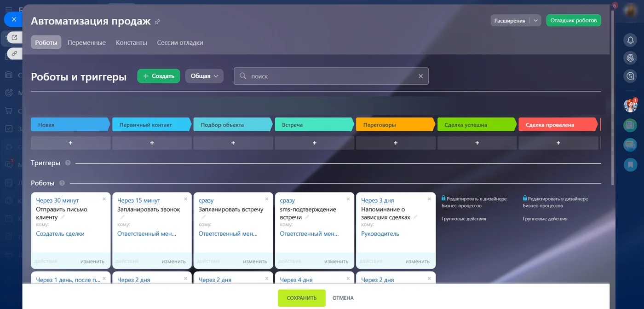Screen dimensions: 644x309
Task: Change recipient Руководитель
Action: (x=380, y=233)
